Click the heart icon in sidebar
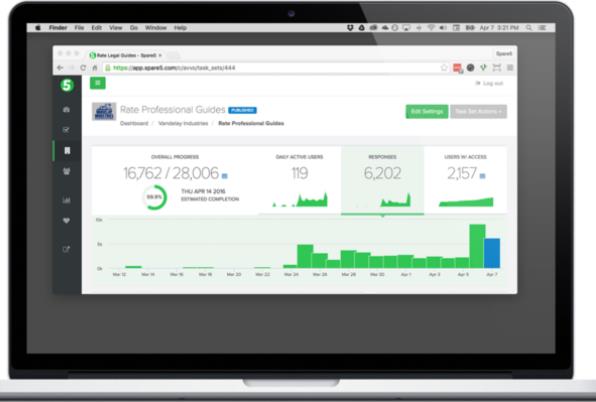The image size is (596, 402). 66,220
